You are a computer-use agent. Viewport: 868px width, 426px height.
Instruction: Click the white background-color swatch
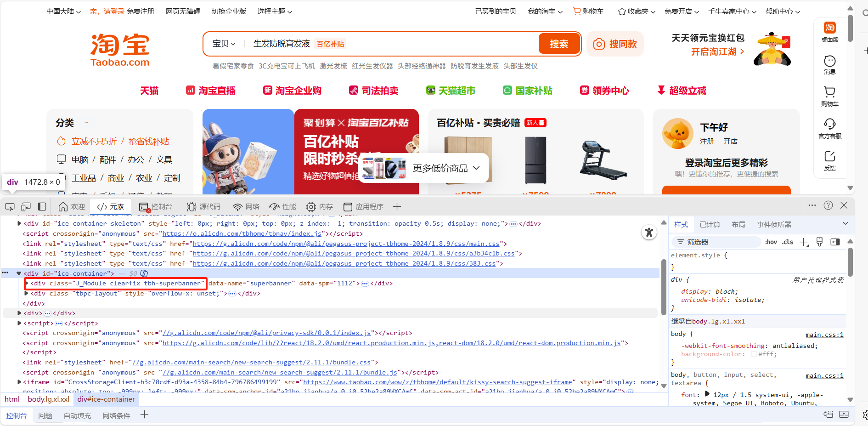click(753, 354)
